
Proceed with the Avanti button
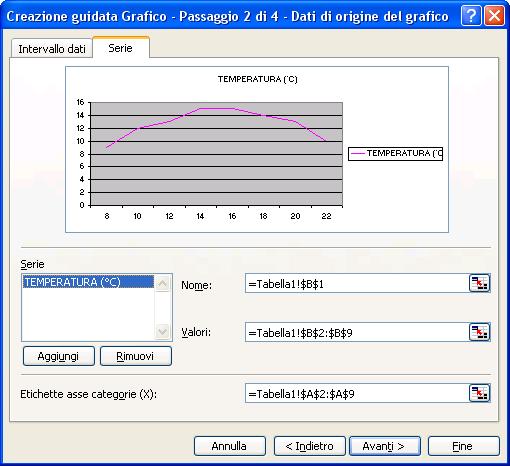click(x=385, y=446)
